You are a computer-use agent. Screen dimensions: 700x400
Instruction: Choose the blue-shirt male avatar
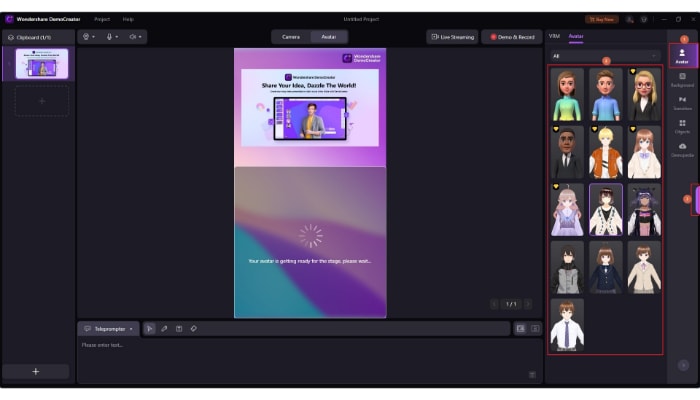(x=605, y=95)
